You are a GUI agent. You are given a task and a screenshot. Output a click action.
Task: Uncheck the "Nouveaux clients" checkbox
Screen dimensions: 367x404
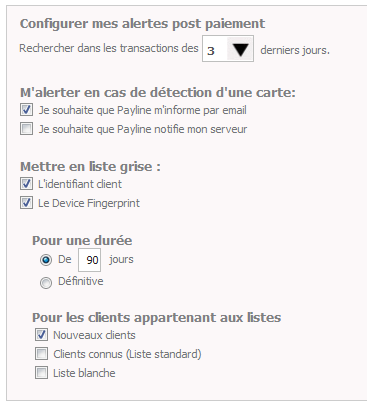[x=41, y=335]
